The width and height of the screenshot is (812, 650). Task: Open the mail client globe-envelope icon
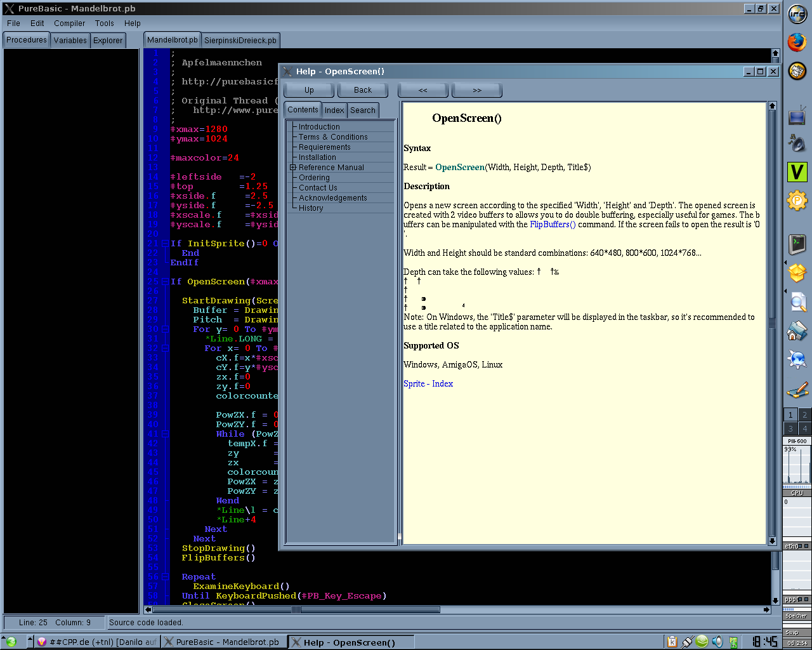(797, 70)
